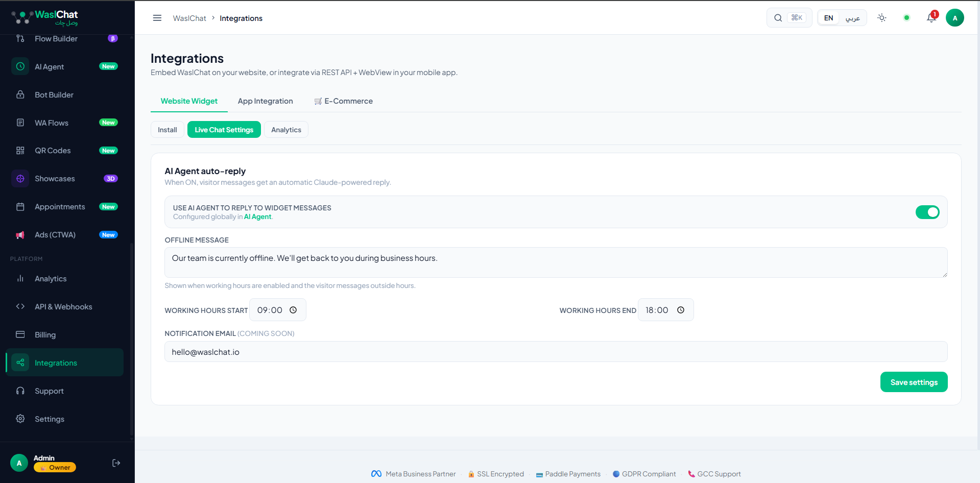Switch to the E-Commerce tab
Screen dimensions: 980x483
(x=343, y=101)
